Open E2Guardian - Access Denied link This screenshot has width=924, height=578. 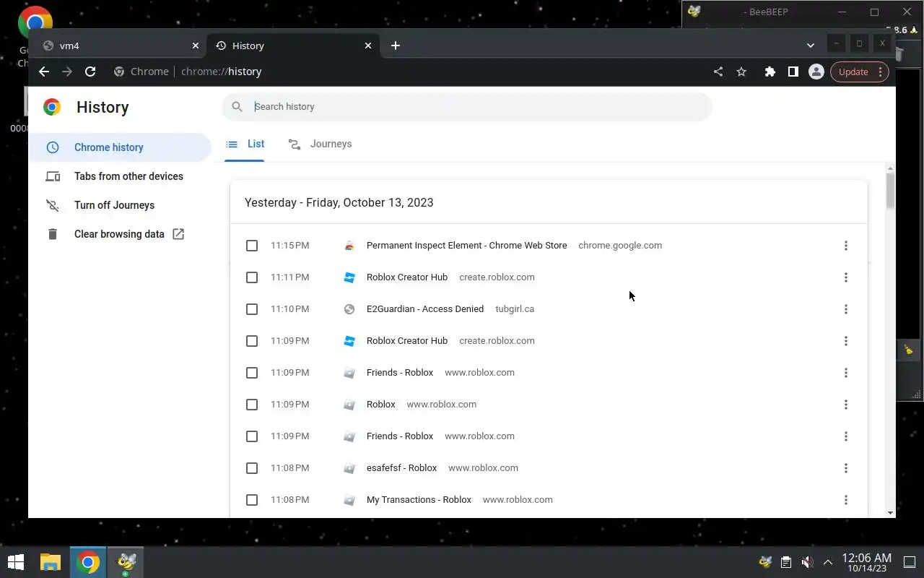coord(425,309)
